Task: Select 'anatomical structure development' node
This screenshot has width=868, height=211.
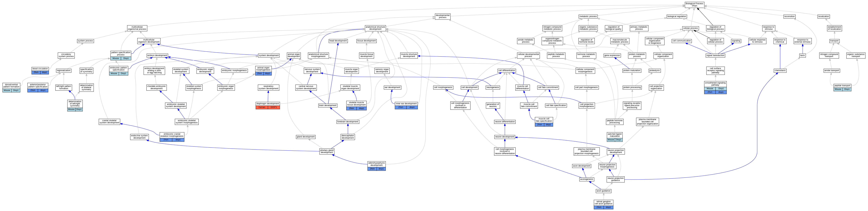Action: pyautogui.click(x=375, y=28)
